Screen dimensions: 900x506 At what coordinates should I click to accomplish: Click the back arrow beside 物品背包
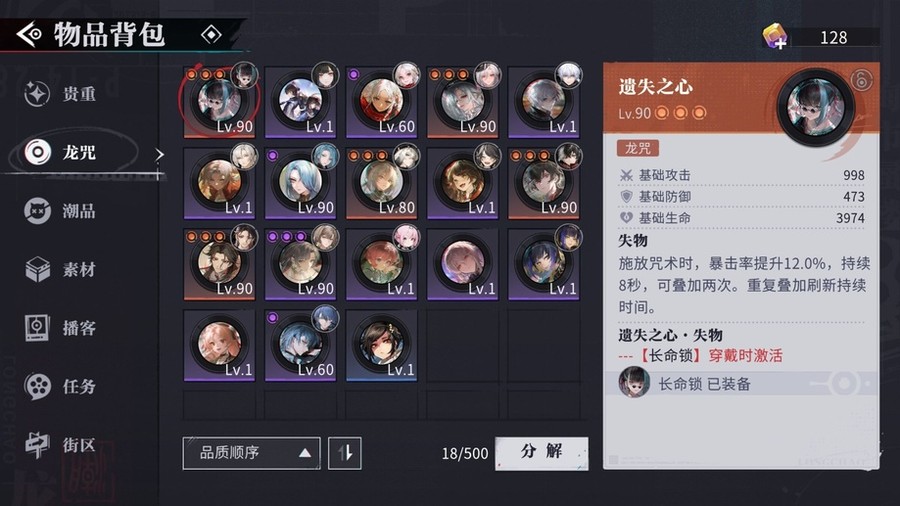29,35
